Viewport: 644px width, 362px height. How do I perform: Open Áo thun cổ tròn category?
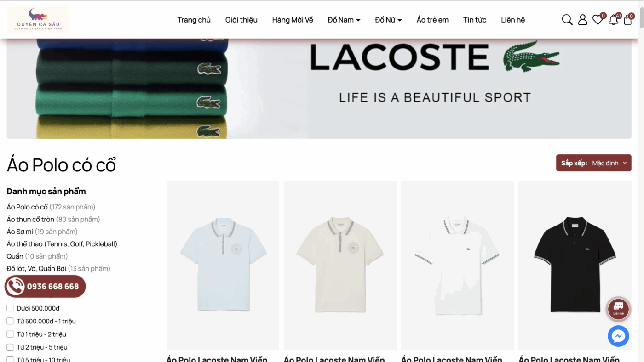click(30, 219)
